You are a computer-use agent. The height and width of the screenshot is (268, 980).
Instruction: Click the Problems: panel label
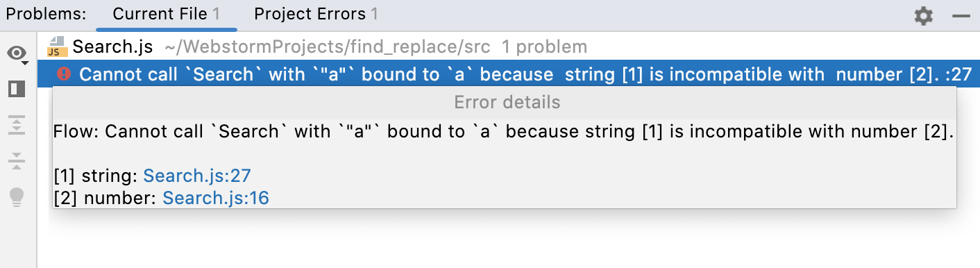pyautogui.click(x=46, y=14)
